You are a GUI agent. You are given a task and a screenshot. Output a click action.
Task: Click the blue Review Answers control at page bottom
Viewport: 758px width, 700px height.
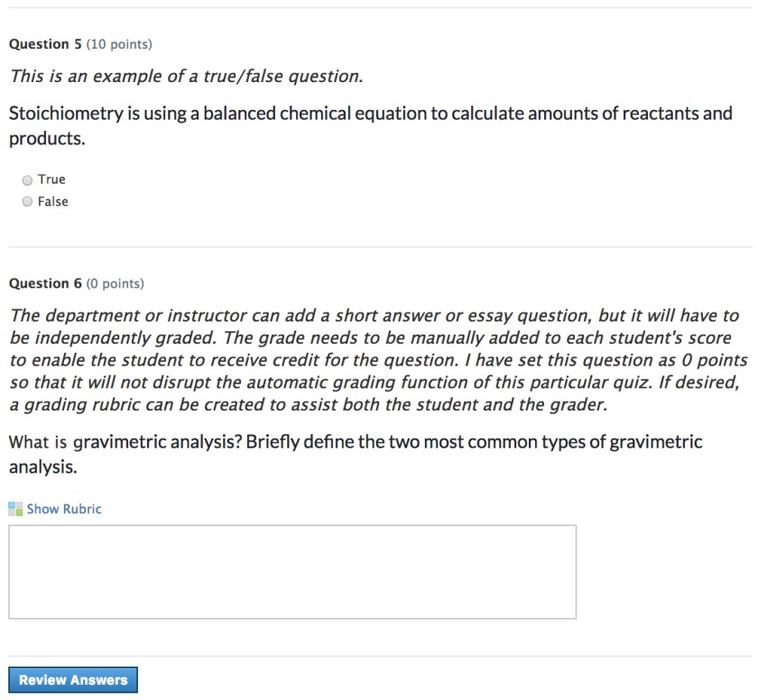pos(73,679)
